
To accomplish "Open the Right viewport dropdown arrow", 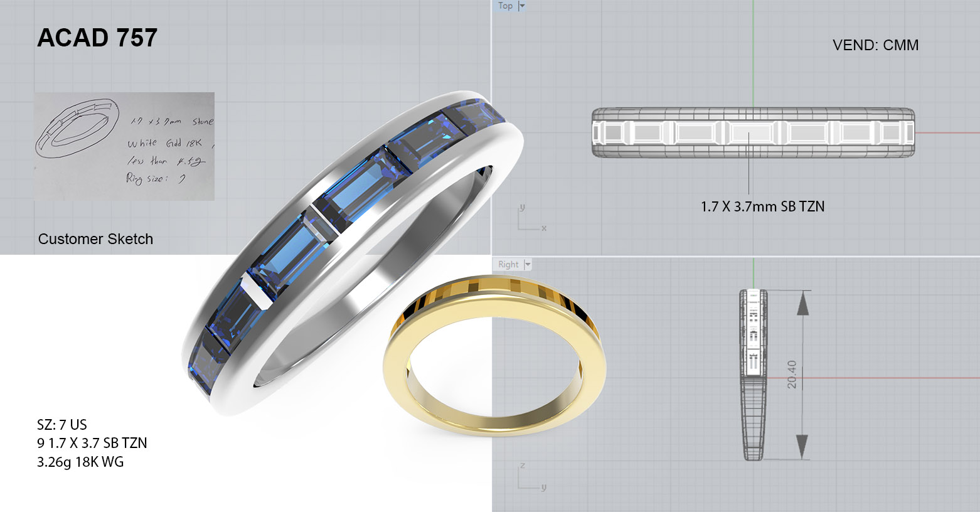I will coord(528,264).
